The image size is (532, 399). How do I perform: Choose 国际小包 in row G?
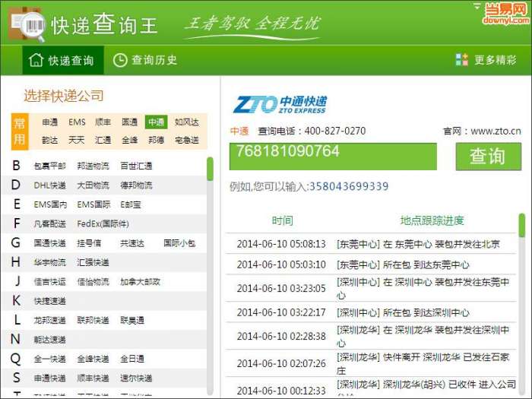click(179, 243)
